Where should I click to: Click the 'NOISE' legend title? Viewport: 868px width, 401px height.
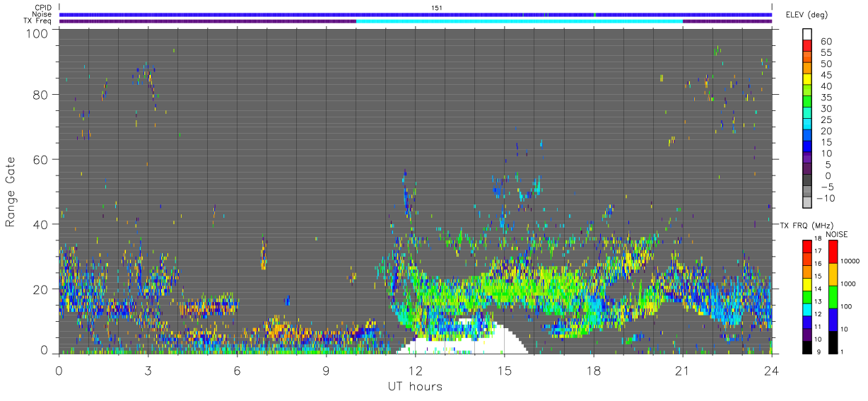(837, 234)
